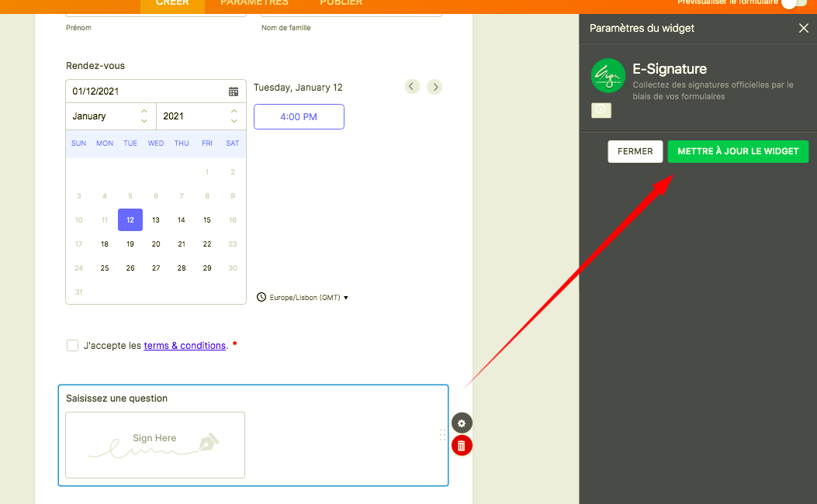Select the 4:00 PM time slot

pos(299,116)
